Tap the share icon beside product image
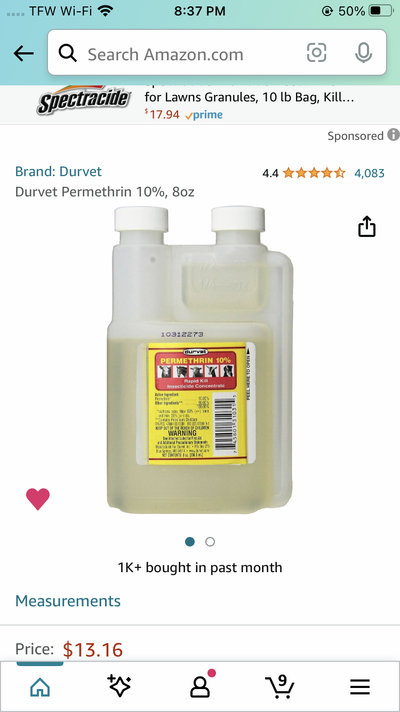This screenshot has height=712, width=400. [x=367, y=226]
